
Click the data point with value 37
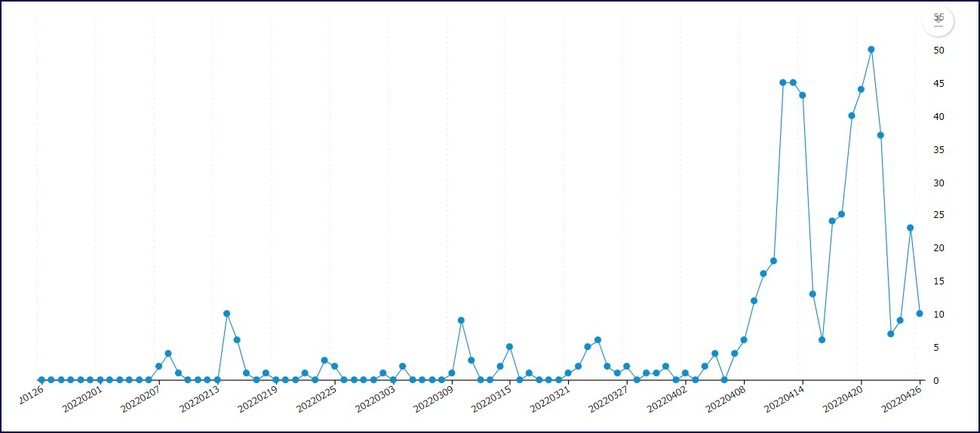[x=880, y=135]
